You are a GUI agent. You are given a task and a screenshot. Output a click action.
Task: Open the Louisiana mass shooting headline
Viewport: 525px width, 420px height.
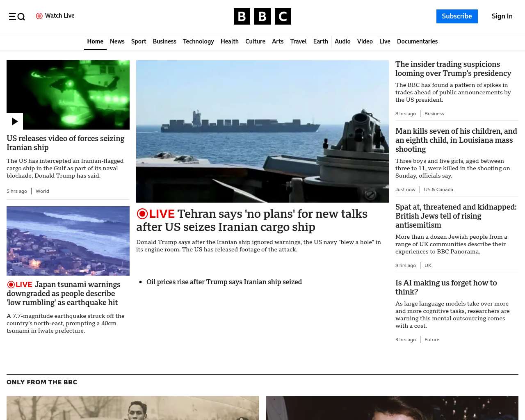[x=456, y=140]
